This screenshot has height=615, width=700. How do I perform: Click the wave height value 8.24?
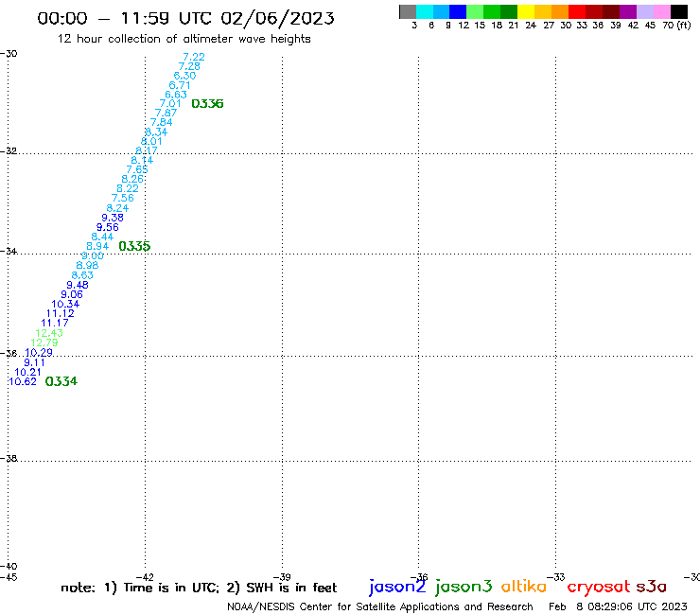(117, 207)
